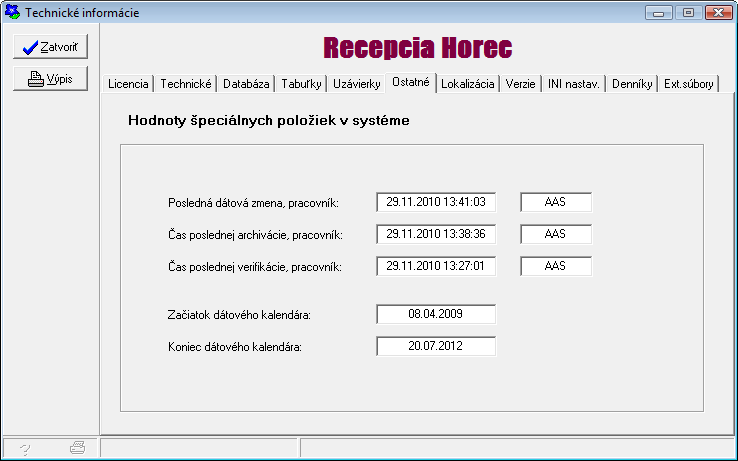
Task: Select the Ostatné tab
Action: tap(411, 83)
